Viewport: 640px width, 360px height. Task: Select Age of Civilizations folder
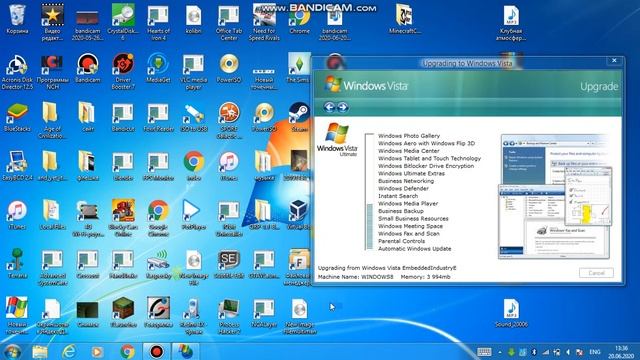click(52, 120)
